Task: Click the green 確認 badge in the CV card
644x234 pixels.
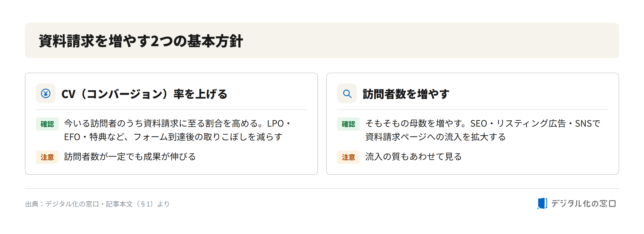Action: click(x=47, y=124)
